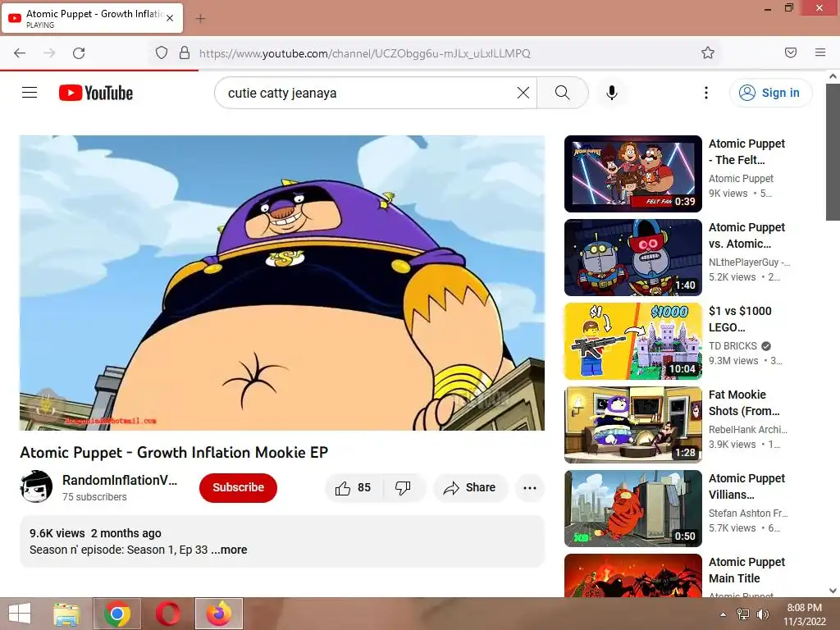The image size is (840, 630).
Task: Switch to Chrome in taskbar
Action: [117, 614]
